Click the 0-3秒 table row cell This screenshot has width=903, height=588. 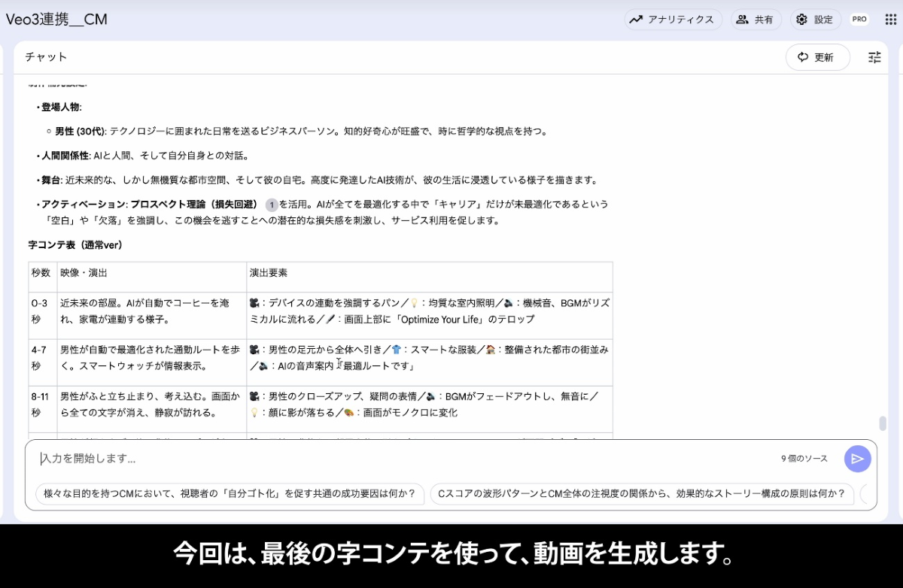42,311
